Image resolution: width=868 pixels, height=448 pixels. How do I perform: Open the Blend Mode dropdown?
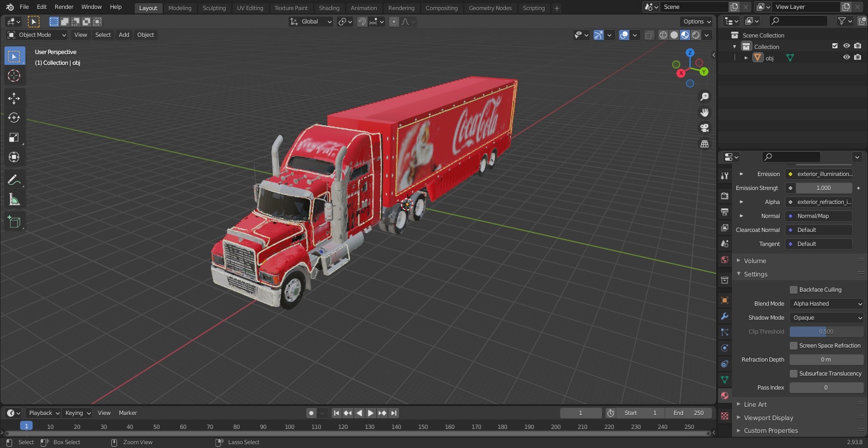coord(827,304)
